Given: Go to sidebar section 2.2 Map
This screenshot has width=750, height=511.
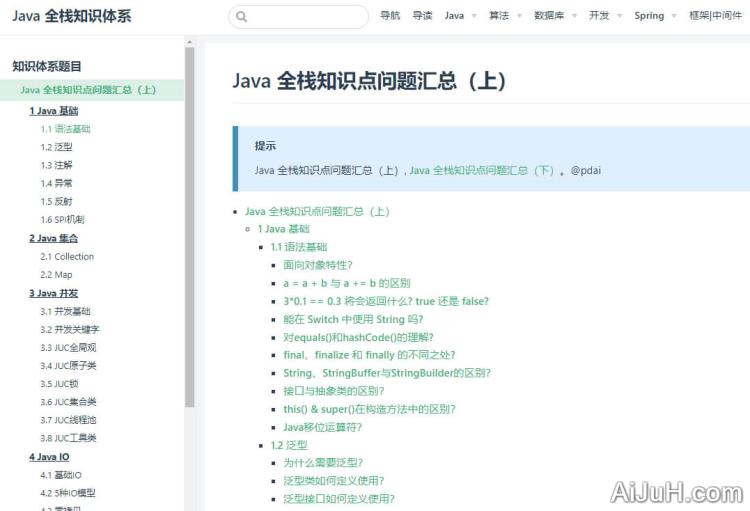Looking at the screenshot, I should click(56, 275).
